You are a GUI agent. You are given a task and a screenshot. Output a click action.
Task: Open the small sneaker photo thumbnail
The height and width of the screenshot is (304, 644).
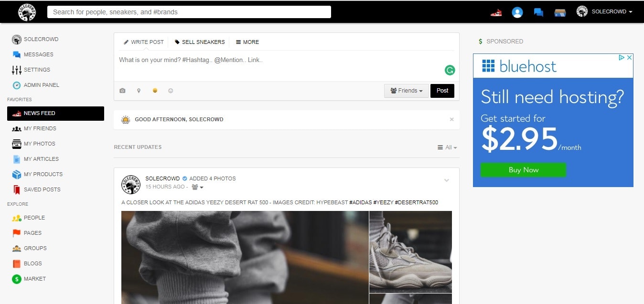pos(410,252)
